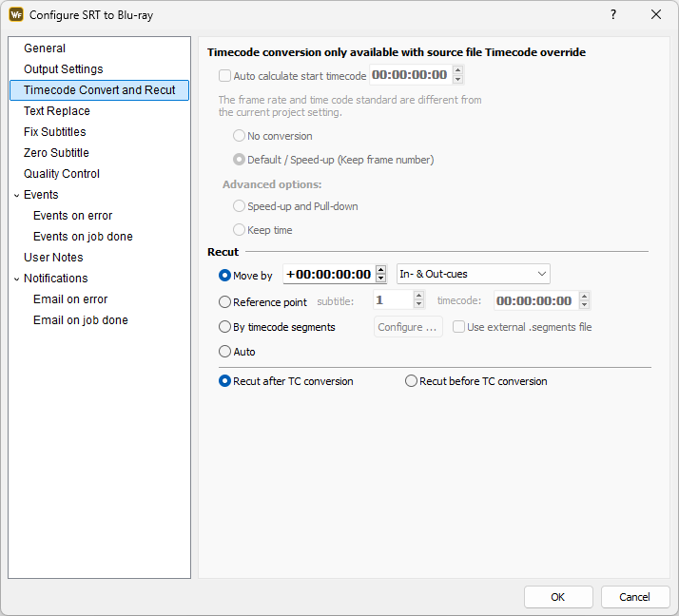Screen dimensions: 679x616
Task: Select the Auto recut radio button
Action: coord(225,352)
